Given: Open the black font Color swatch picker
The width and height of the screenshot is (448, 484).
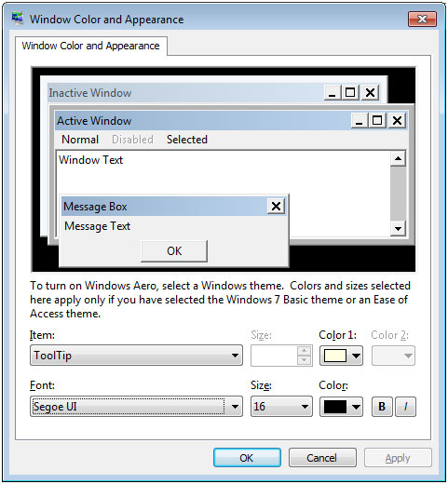Looking at the screenshot, I should point(341,407).
